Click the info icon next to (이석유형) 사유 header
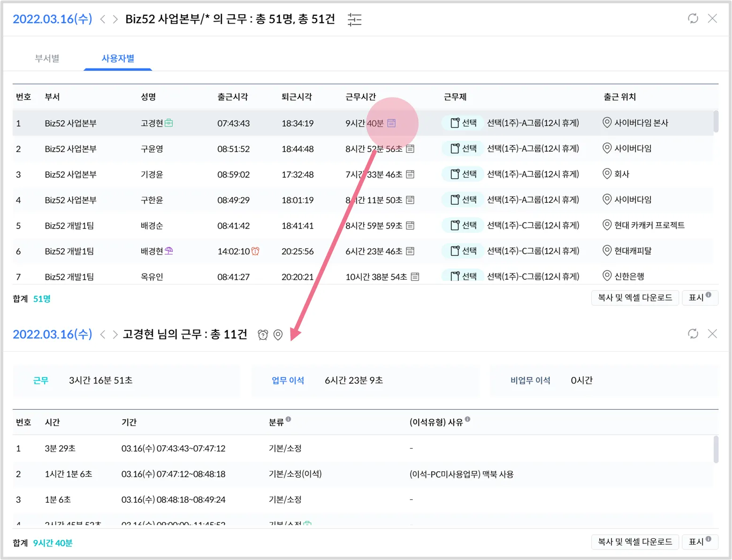The width and height of the screenshot is (732, 560). tap(468, 419)
